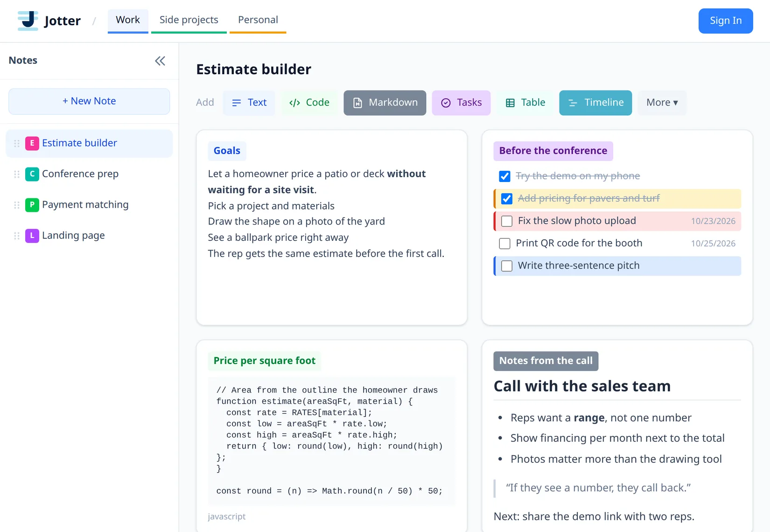This screenshot has height=532, width=770.
Task: Click 'Reps want a range' bullet
Action: click(x=601, y=418)
